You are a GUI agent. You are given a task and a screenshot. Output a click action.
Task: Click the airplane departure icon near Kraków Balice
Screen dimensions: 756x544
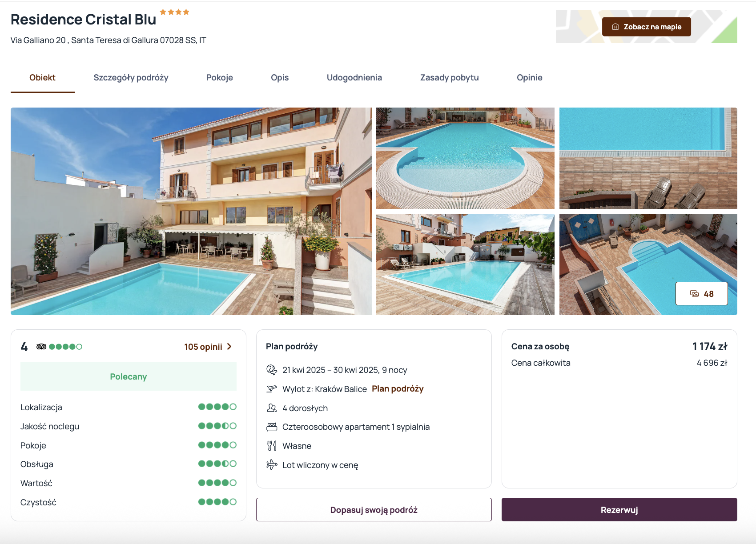(272, 389)
